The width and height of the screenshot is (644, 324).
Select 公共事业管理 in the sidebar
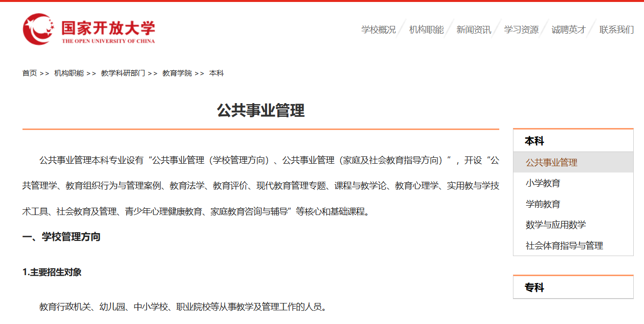551,163
